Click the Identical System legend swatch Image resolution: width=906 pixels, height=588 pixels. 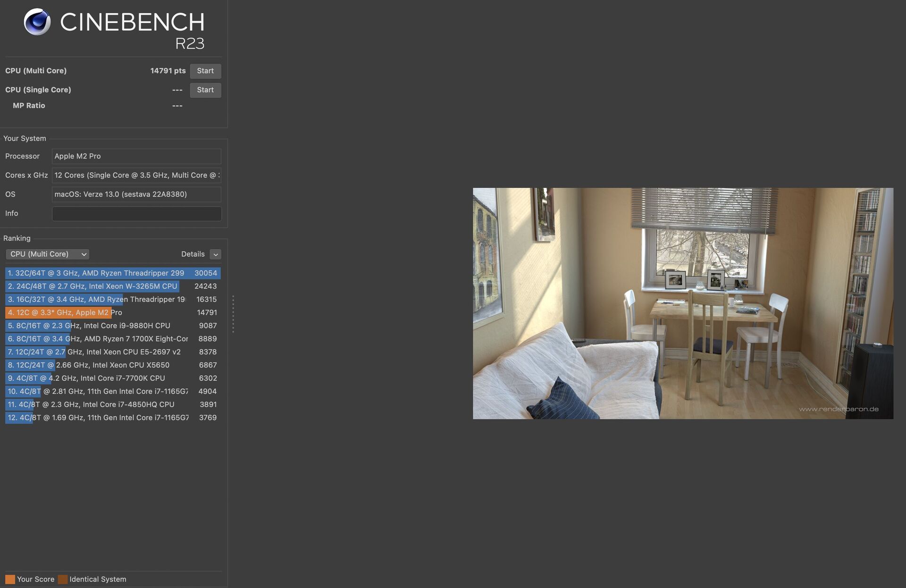coord(63,579)
